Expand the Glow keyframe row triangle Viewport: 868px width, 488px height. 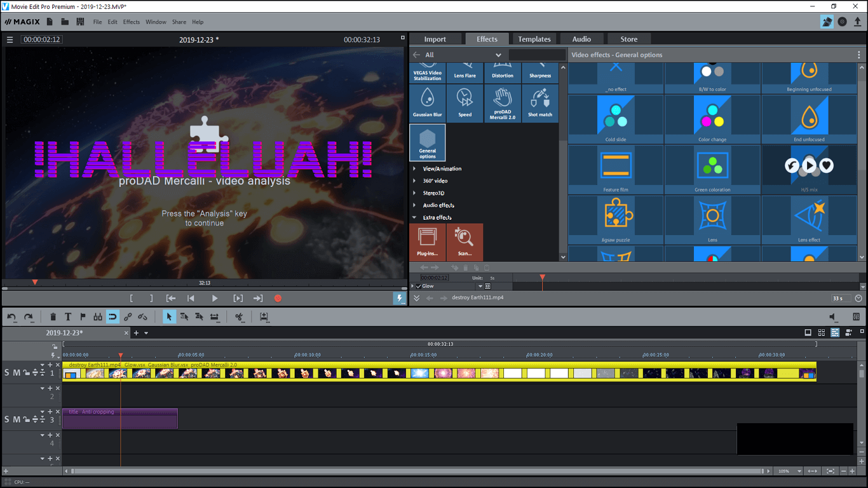[x=413, y=287]
